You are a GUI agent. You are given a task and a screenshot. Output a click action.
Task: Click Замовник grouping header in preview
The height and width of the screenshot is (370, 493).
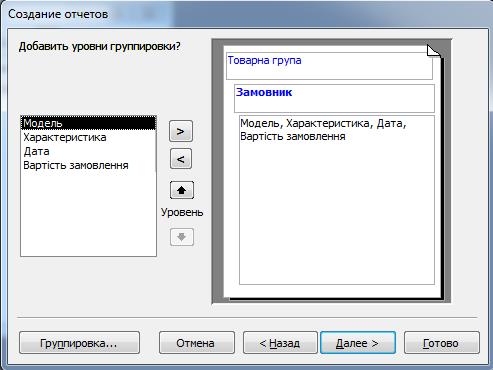click(x=334, y=98)
